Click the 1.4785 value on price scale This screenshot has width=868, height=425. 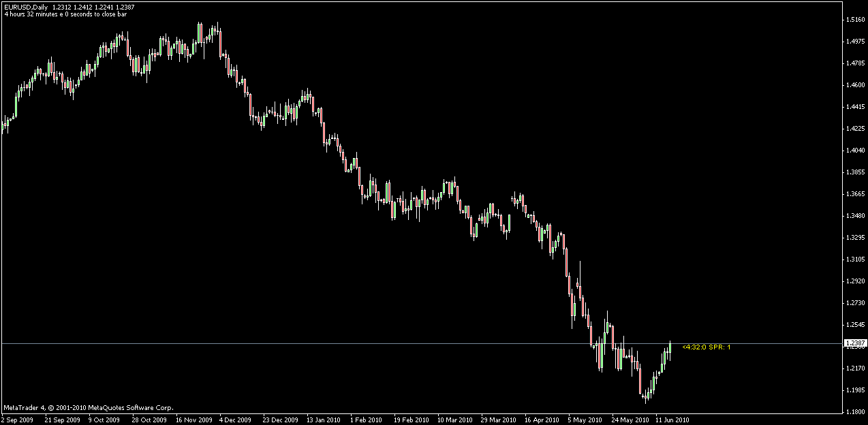coord(855,63)
